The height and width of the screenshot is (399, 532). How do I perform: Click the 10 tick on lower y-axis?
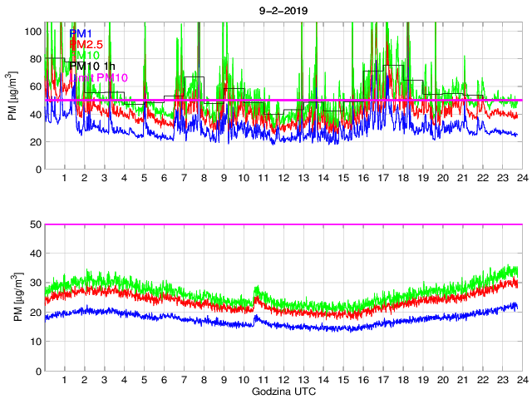36,342
